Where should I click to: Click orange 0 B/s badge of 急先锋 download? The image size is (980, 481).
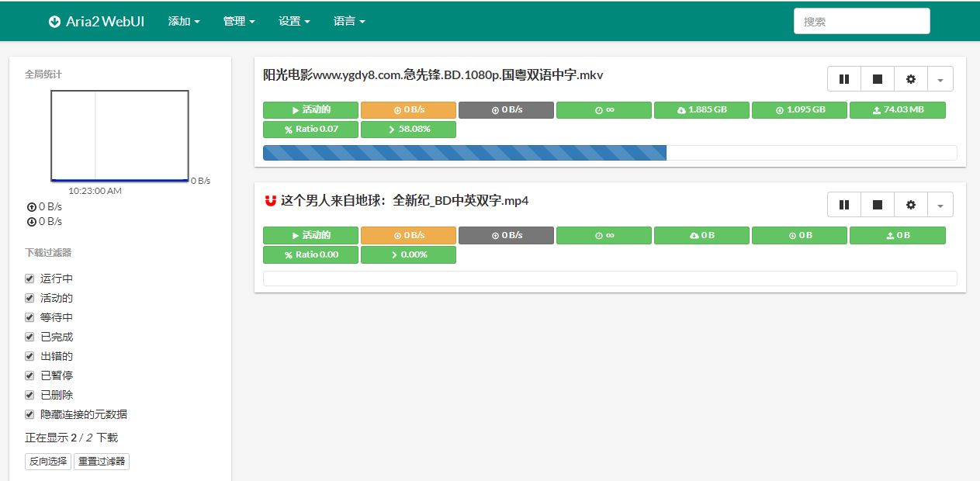click(x=408, y=110)
